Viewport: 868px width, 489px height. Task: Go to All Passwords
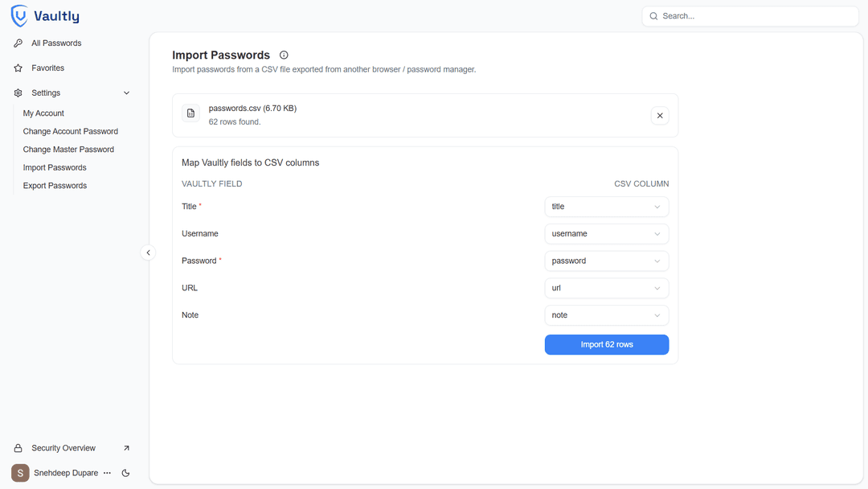point(56,43)
